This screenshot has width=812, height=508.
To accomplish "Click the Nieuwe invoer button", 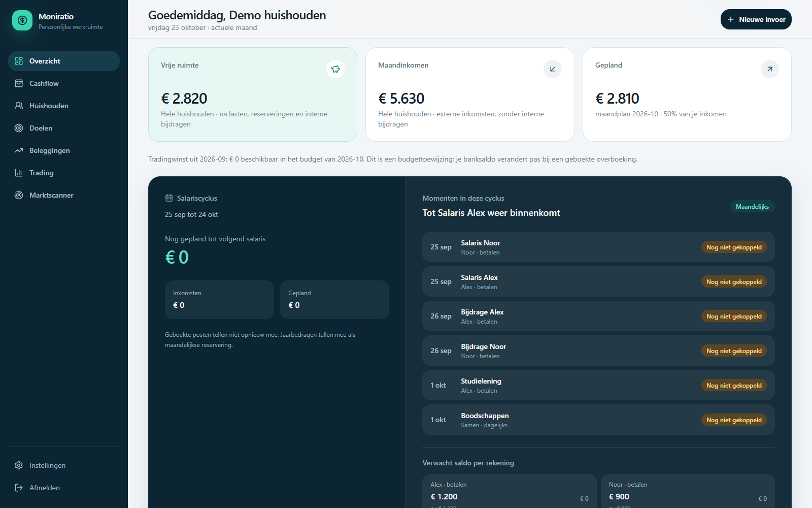I will click(x=756, y=19).
